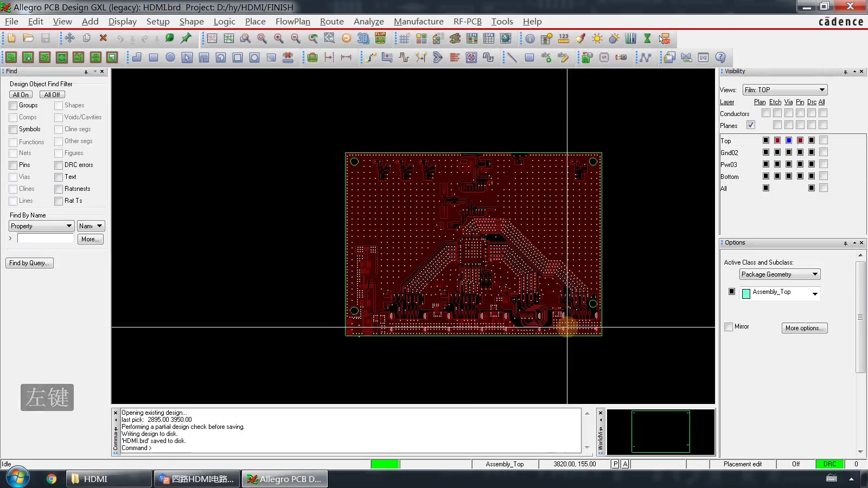
Task: Click the Flip design icon
Action: click(x=380, y=38)
